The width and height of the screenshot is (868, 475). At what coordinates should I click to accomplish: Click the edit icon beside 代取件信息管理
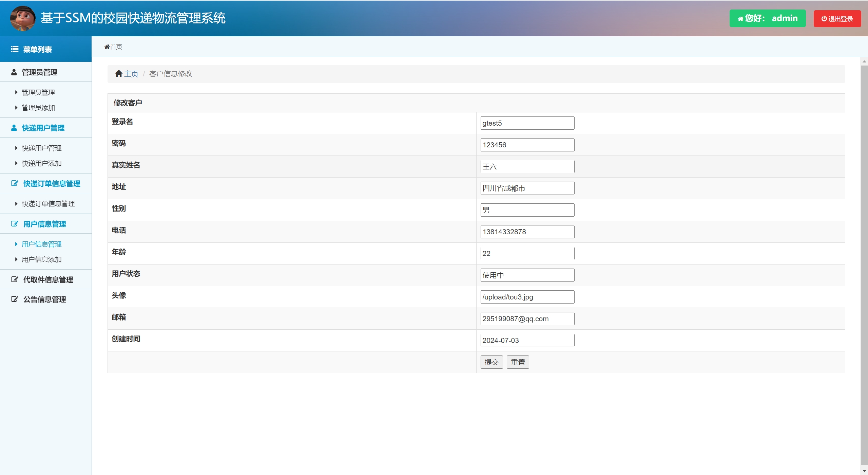pos(15,280)
